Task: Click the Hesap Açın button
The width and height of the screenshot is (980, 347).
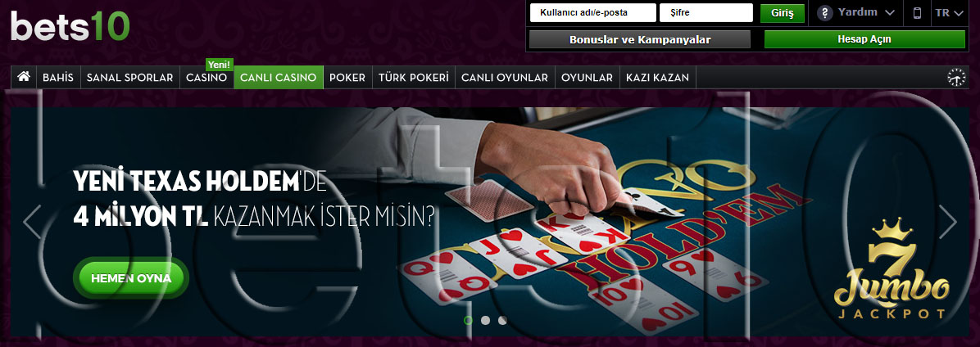Action: tap(864, 39)
